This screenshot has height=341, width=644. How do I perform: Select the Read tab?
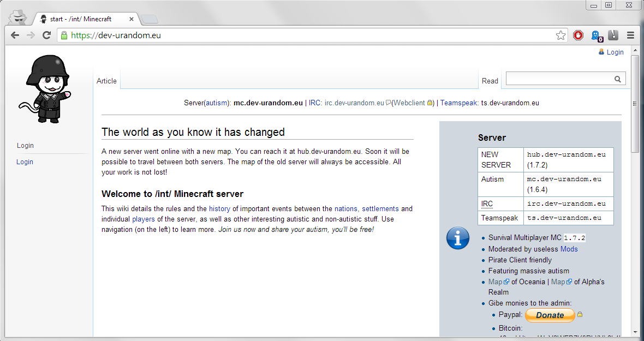click(490, 81)
